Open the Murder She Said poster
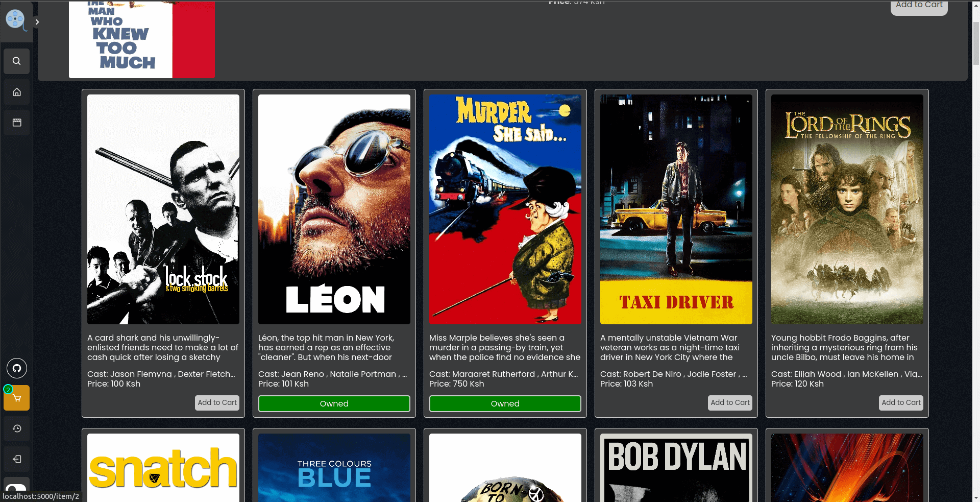This screenshot has width=980, height=502. point(505,209)
